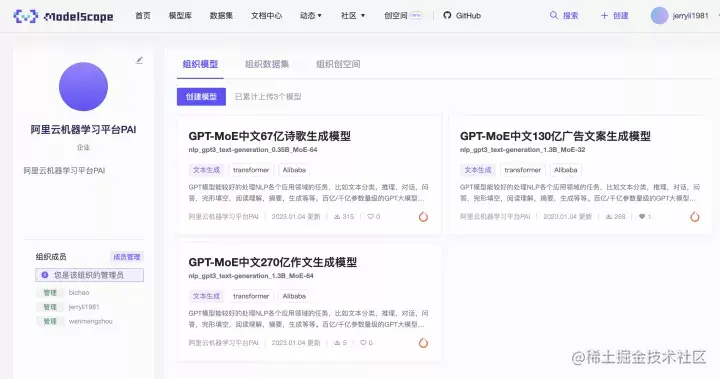The image size is (720, 379).
Task: Click member name jerryli1981 in the member list
Action: coord(84,307)
